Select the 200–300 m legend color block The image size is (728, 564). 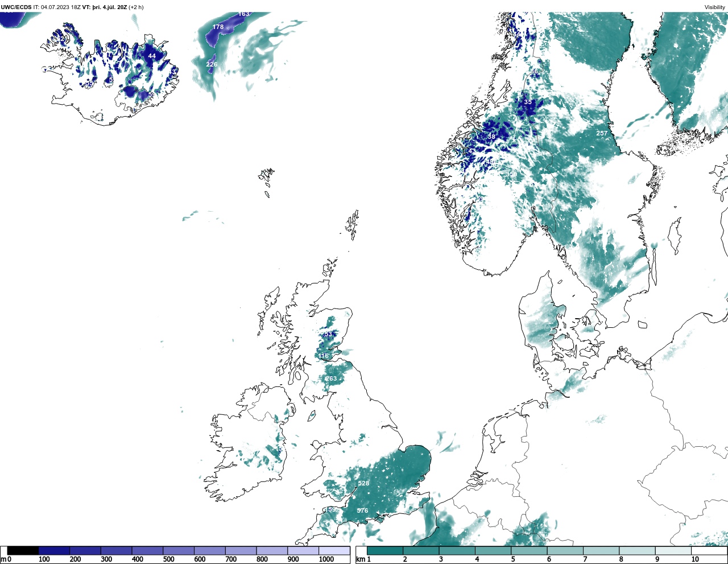pos(85,551)
